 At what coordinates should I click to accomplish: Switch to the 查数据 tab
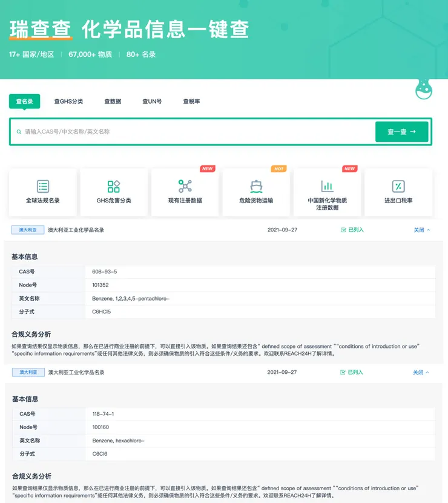click(113, 101)
